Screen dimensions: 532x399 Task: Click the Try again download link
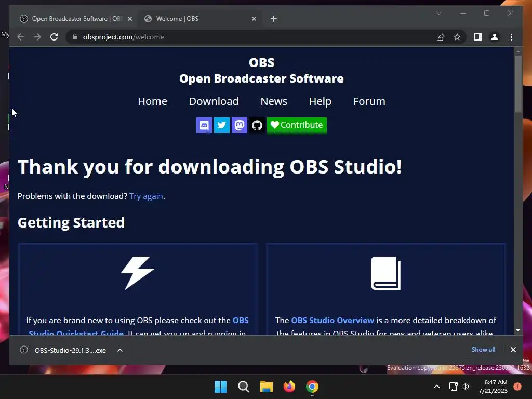[146, 196]
